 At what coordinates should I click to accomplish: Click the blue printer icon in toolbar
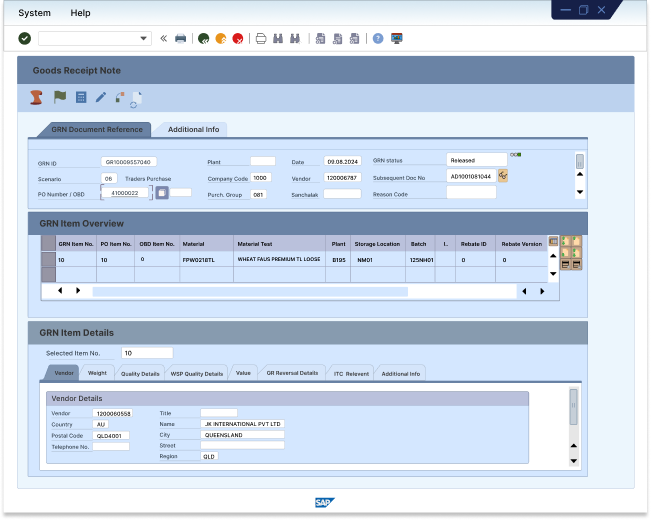(x=181, y=39)
